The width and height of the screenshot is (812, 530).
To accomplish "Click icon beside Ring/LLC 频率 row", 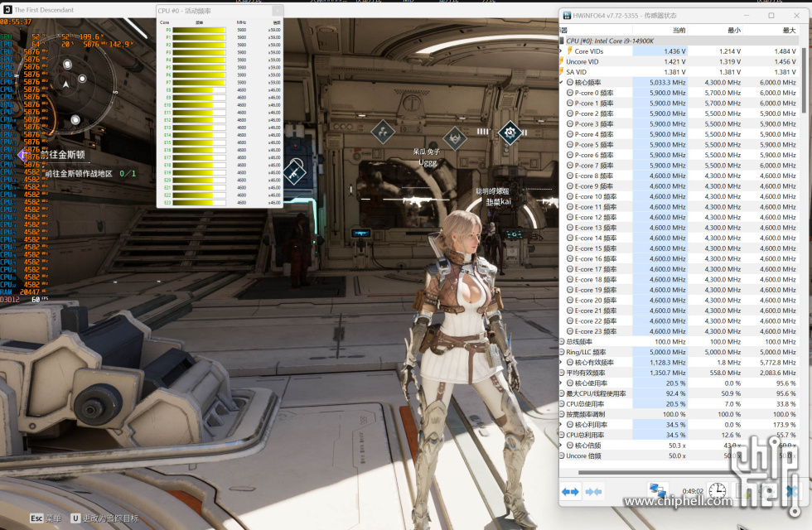I will pos(562,352).
